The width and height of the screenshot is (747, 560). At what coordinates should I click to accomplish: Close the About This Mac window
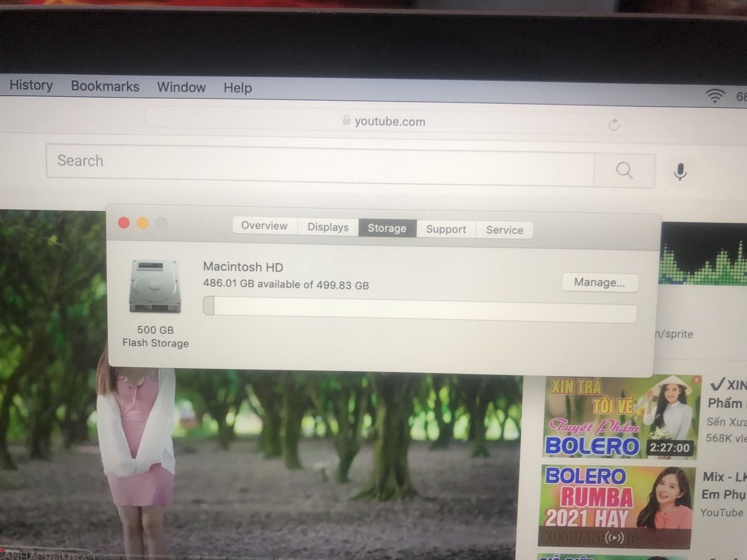click(124, 223)
